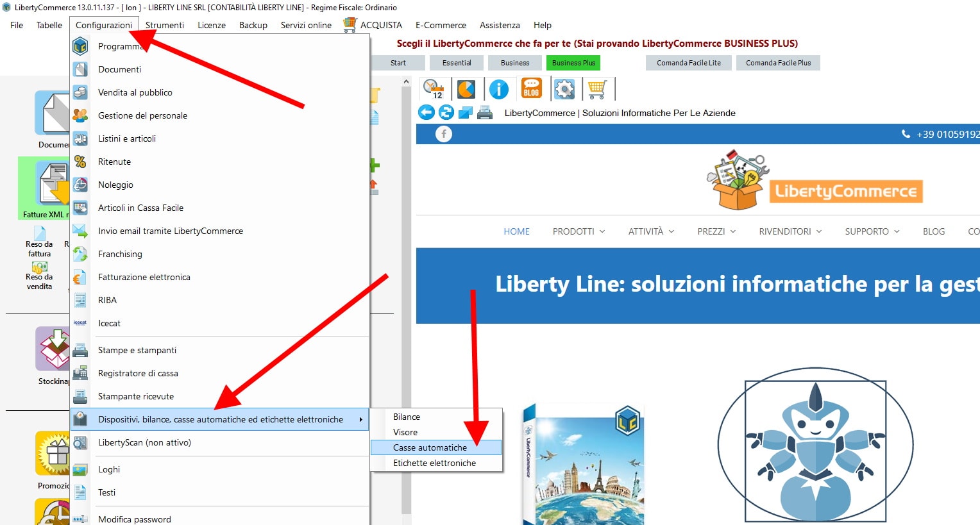This screenshot has width=980, height=525.
Task: Click the Stampe e stampanti printer icon
Action: [80, 350]
